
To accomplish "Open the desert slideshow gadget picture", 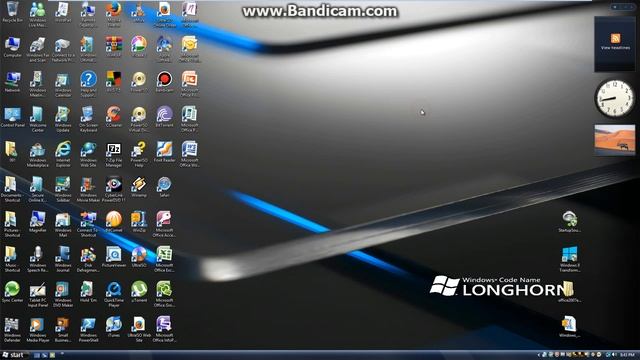I will tap(615, 140).
